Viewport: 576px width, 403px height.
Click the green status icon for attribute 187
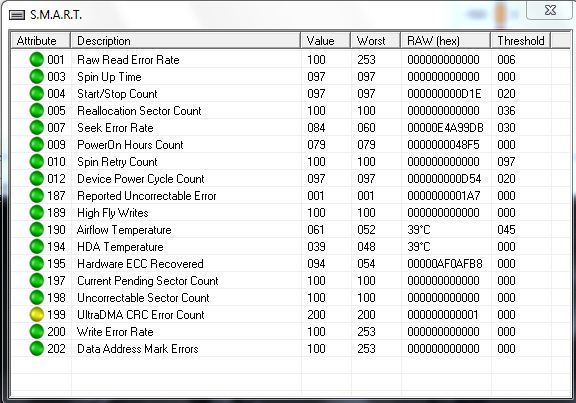36,195
